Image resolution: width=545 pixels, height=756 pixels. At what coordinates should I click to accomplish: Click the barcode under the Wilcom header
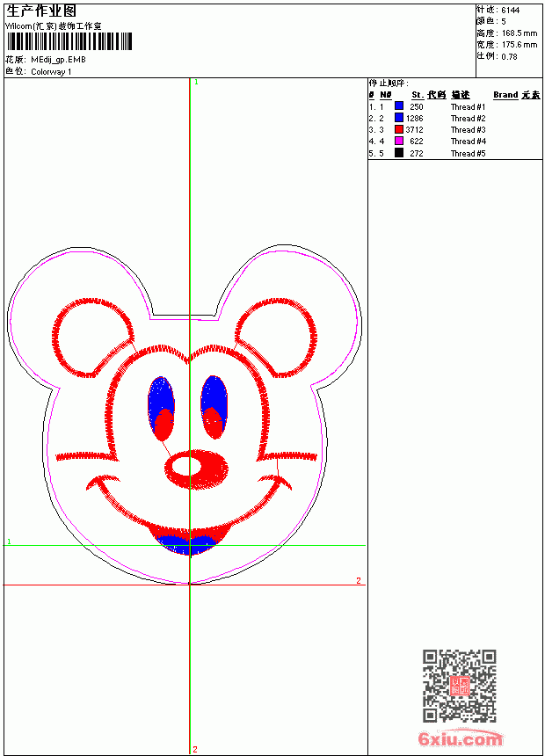[69, 41]
